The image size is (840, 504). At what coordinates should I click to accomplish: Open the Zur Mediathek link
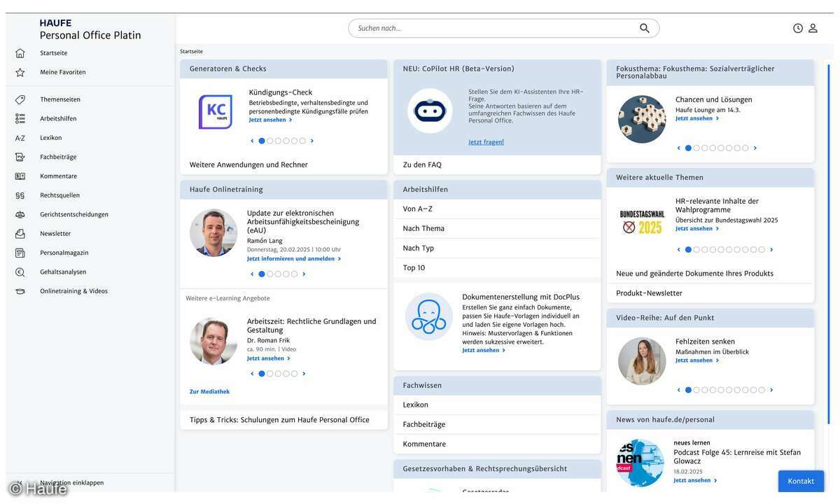209,392
